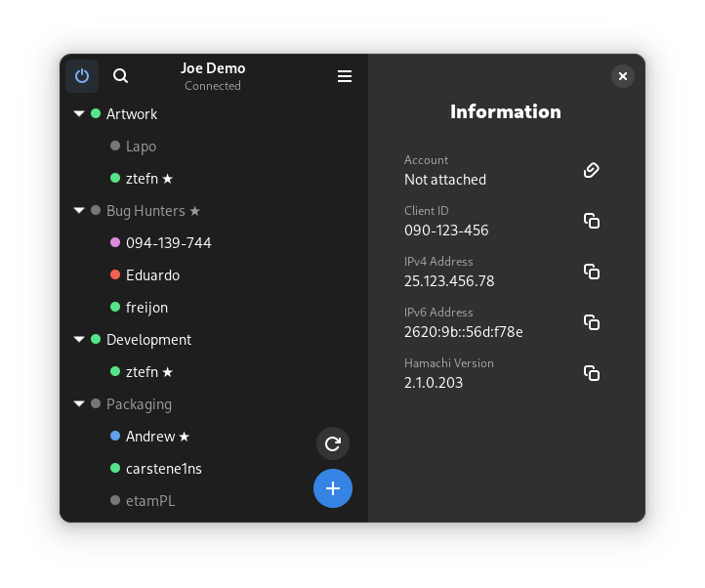Open the search icon
The width and height of the screenshot is (705, 588).
pos(120,76)
